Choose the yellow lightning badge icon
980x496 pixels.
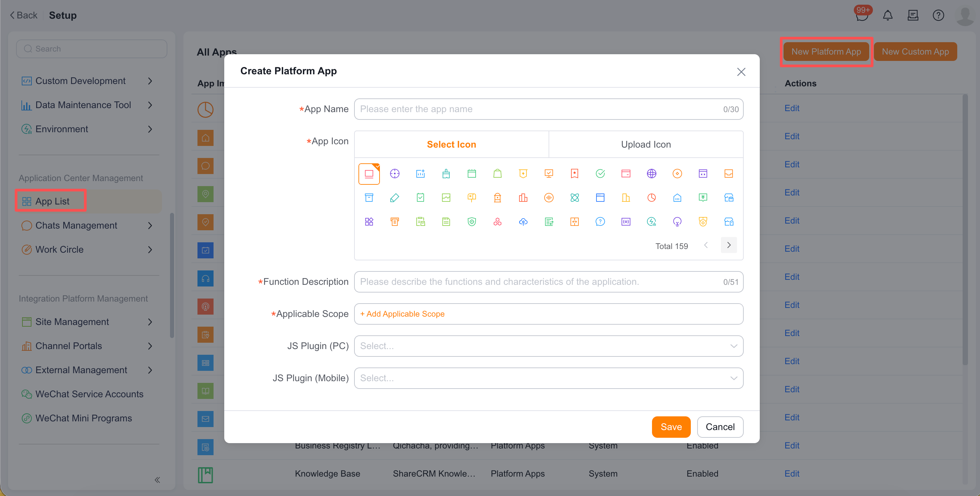[x=523, y=174]
